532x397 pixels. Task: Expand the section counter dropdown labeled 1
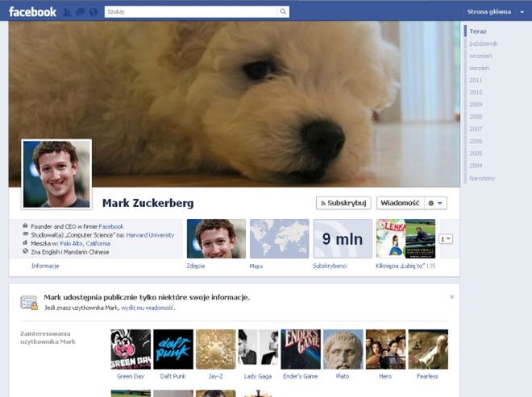(x=446, y=239)
